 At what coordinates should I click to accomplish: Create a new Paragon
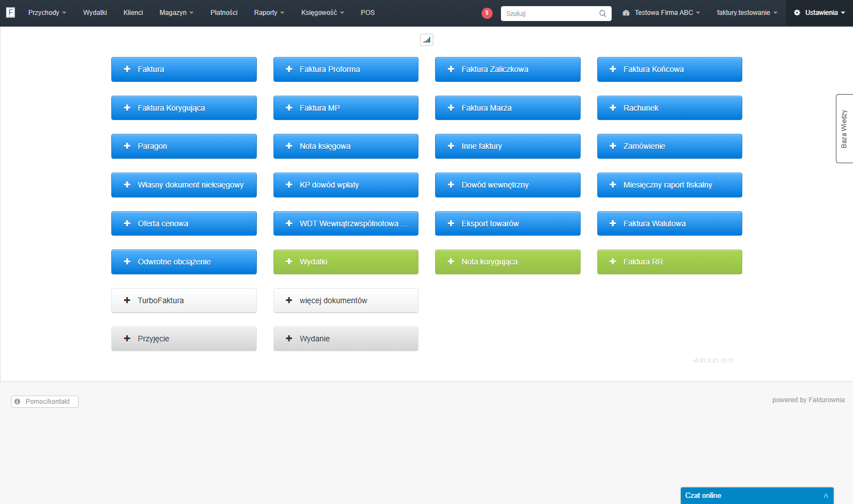(184, 146)
